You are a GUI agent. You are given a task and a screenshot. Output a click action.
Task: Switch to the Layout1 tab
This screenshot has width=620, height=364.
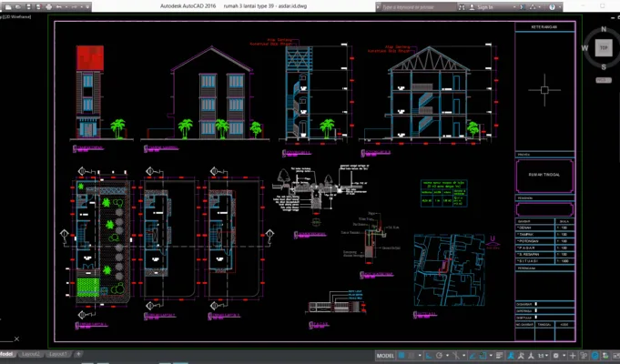pyautogui.click(x=58, y=354)
